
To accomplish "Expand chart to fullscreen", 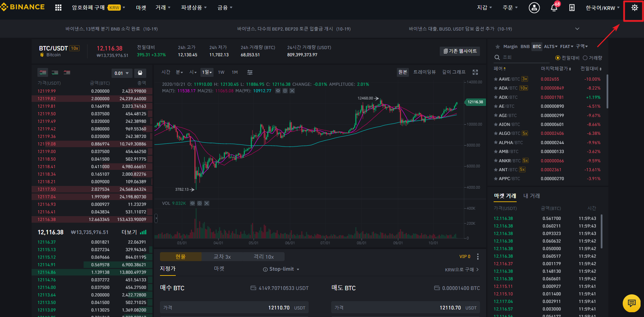I will [475, 72].
